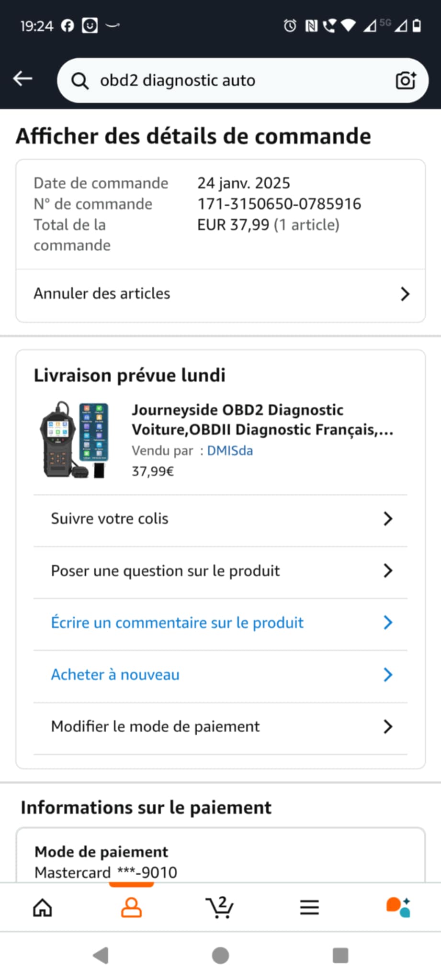Tap the magnifying glass search icon
This screenshot has height=980, width=441.
click(80, 81)
